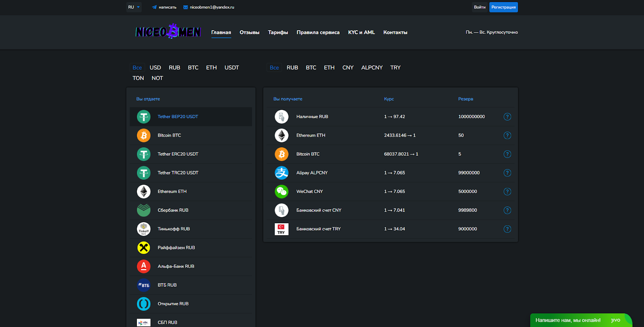
Task: Open the Тарифы menu page
Action: click(x=278, y=32)
